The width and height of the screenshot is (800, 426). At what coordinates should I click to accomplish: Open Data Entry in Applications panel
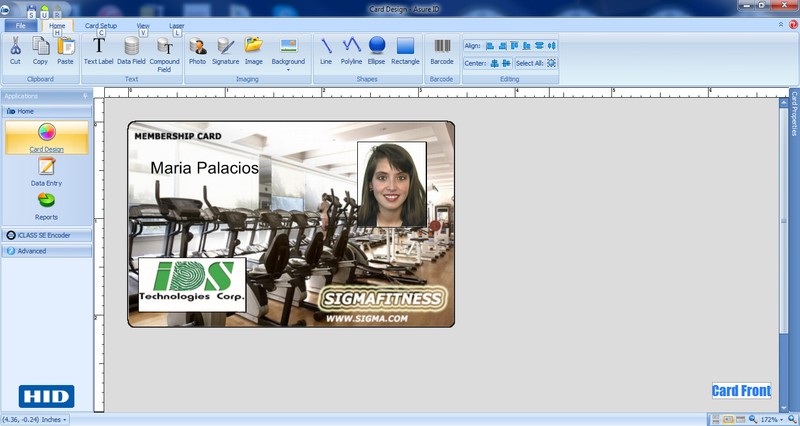(46, 172)
